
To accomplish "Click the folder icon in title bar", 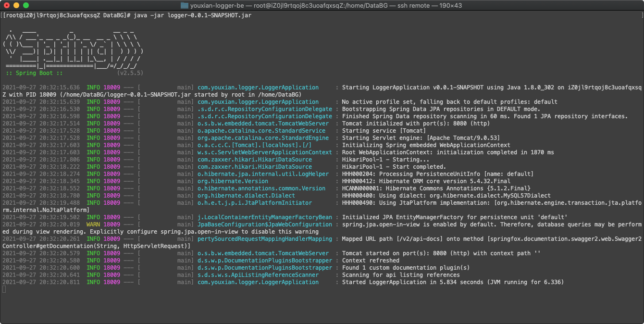I will [185, 5].
